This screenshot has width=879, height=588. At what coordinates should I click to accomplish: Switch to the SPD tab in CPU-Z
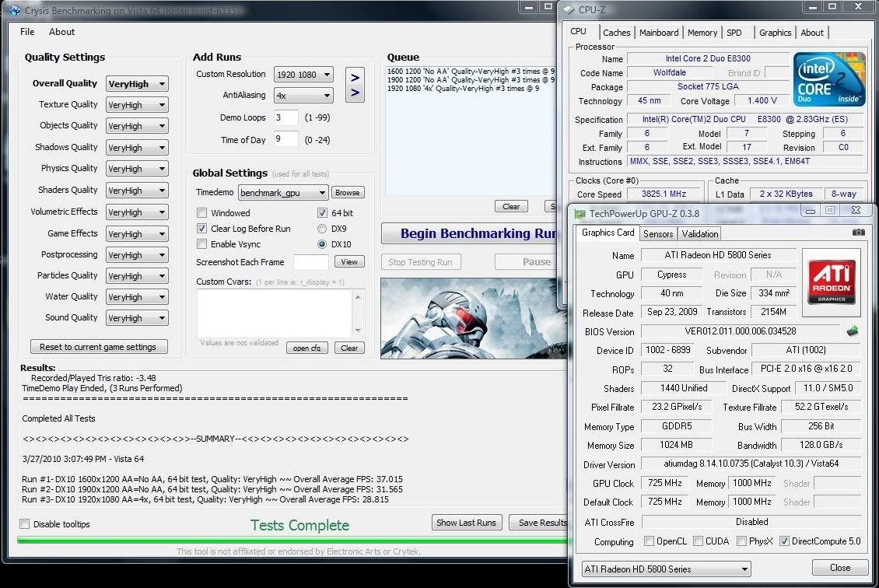click(734, 33)
